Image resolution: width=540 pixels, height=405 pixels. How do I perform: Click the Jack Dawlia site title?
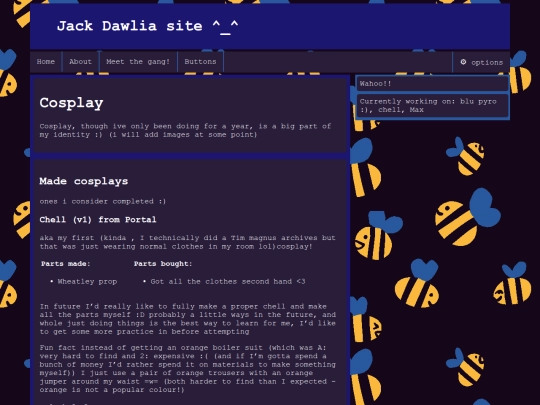[x=147, y=26]
